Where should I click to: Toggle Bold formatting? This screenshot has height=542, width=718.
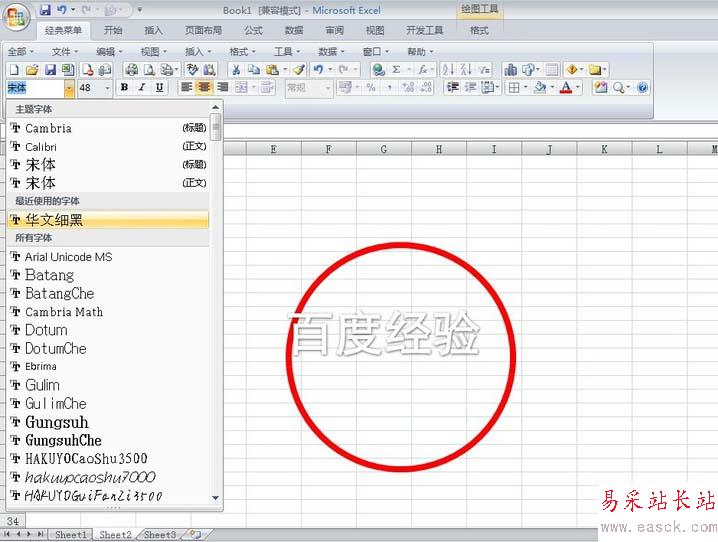(x=124, y=87)
